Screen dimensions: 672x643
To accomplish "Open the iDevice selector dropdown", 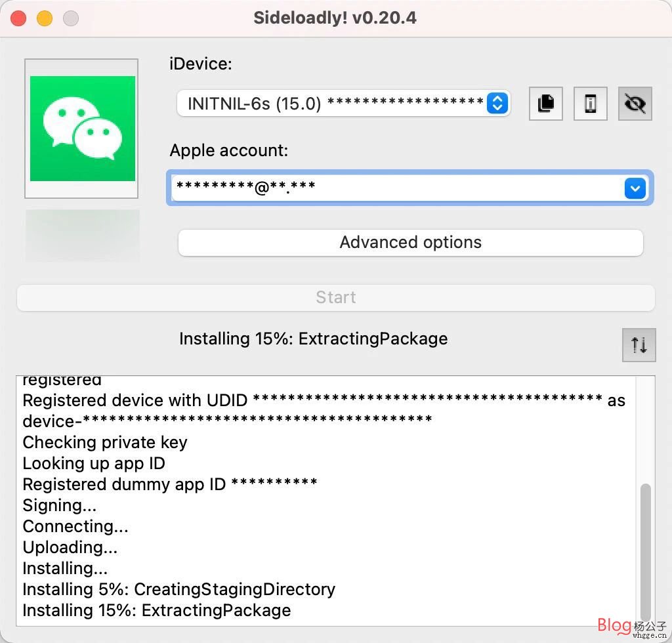I will [x=343, y=103].
